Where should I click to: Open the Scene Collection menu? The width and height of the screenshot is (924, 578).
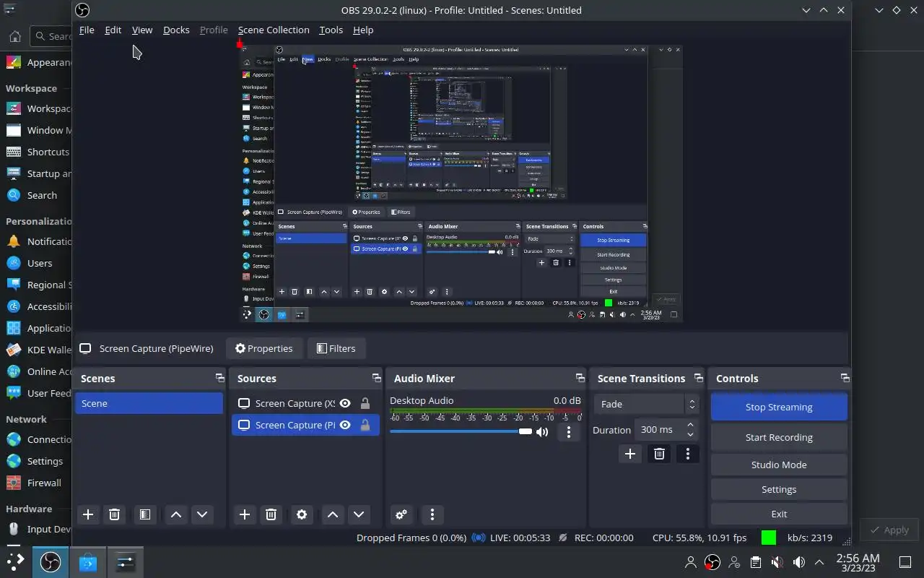point(274,30)
